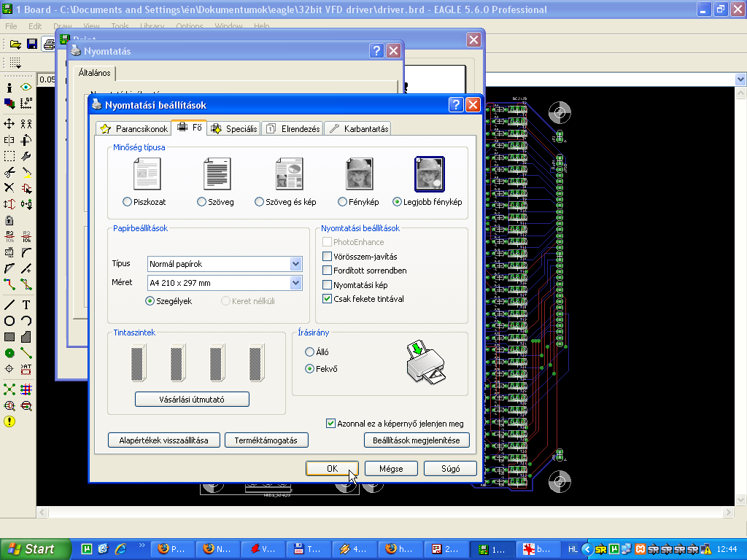Open the Karbantartás tab
Screen dimensions: 747x560
pos(358,128)
